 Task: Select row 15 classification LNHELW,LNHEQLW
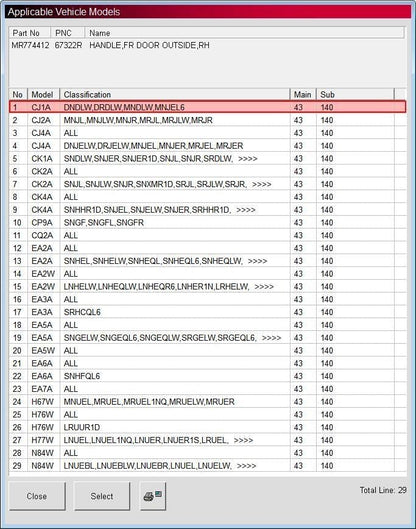[169, 287]
